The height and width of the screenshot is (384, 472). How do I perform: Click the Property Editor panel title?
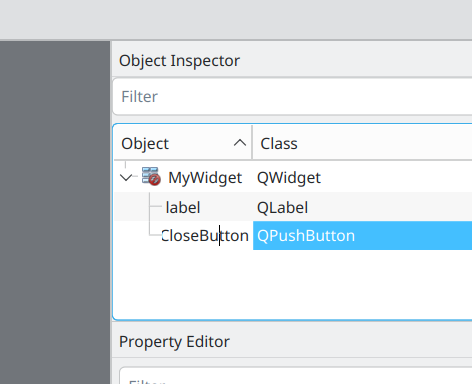click(x=174, y=342)
